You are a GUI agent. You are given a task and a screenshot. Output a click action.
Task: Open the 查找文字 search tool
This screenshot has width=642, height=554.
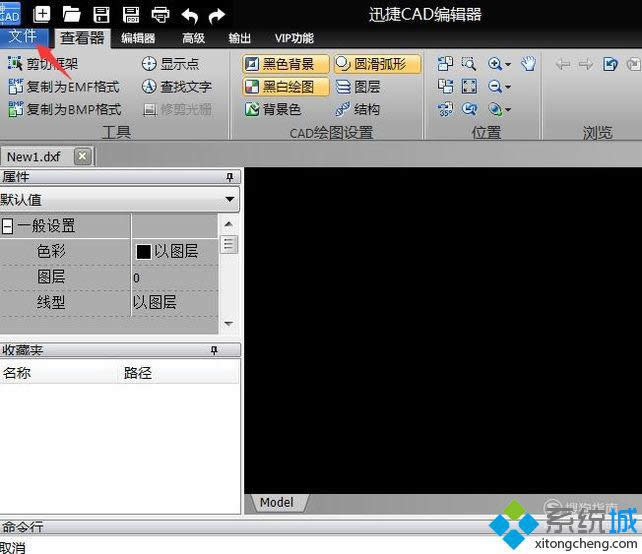[x=177, y=87]
